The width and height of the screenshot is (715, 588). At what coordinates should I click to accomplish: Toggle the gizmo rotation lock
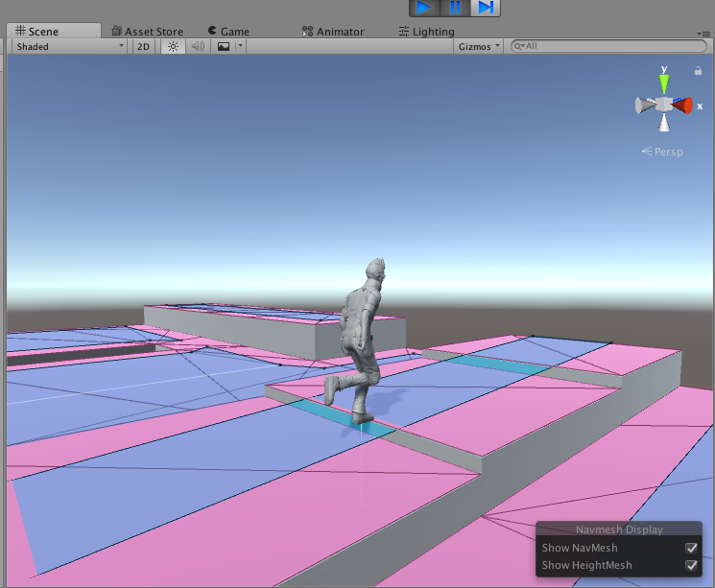[x=698, y=71]
